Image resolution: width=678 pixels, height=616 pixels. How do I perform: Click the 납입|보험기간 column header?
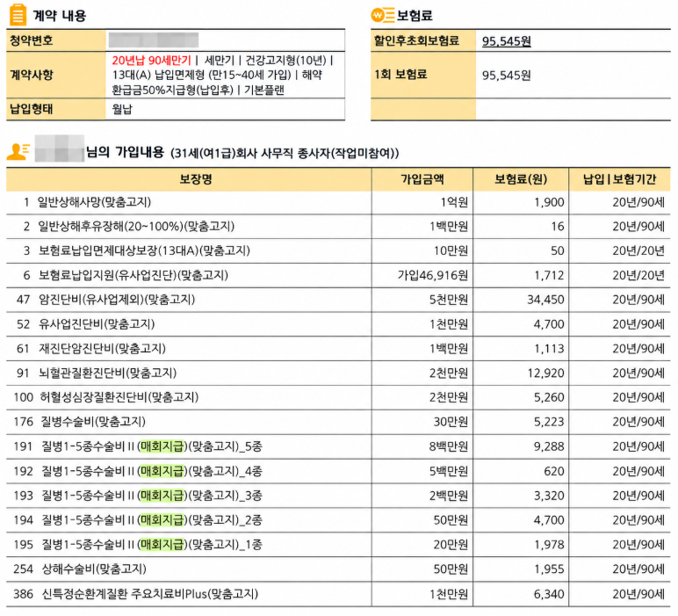click(x=620, y=179)
